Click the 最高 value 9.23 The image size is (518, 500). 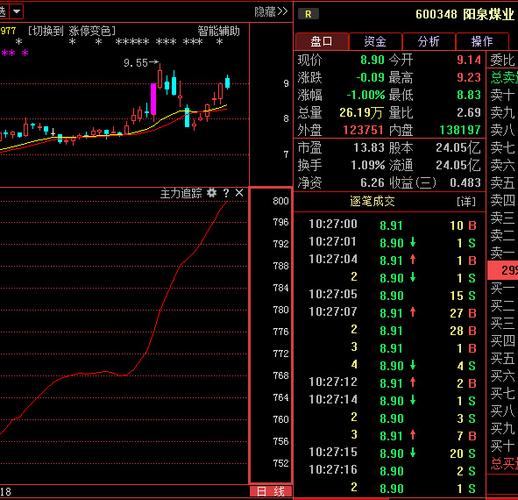[469, 78]
